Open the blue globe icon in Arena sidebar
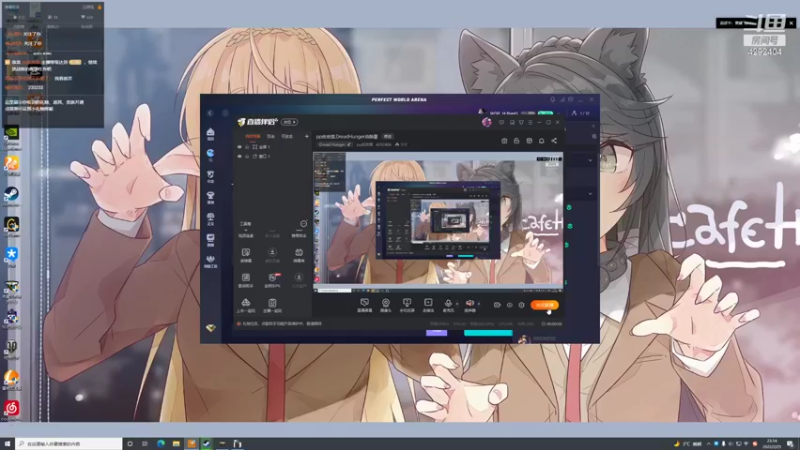The image size is (800, 450). click(210, 154)
